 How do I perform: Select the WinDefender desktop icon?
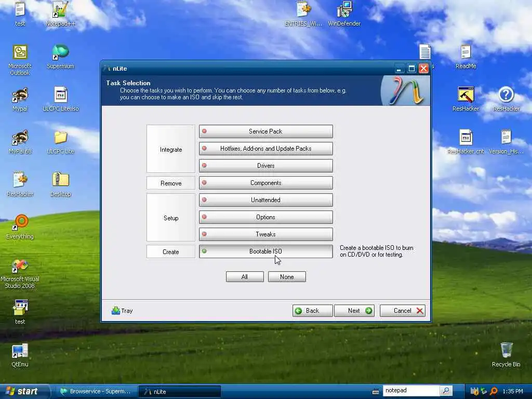point(344,14)
